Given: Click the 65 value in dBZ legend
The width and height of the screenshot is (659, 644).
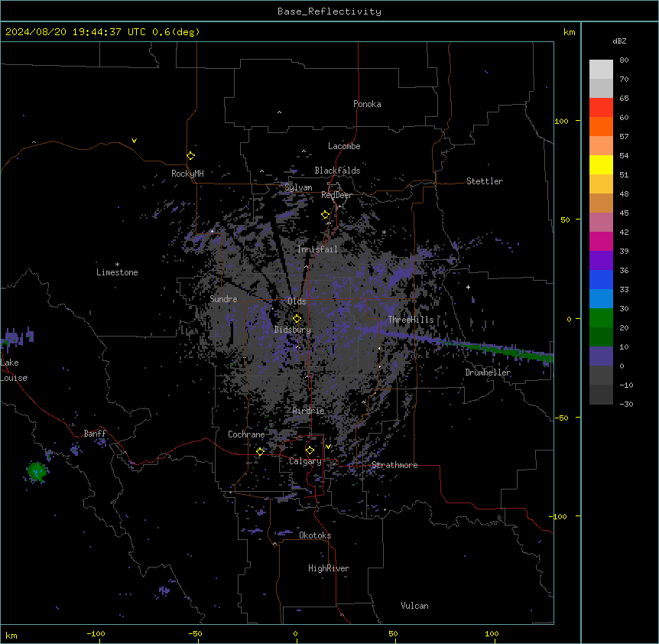Looking at the screenshot, I should pos(624,99).
